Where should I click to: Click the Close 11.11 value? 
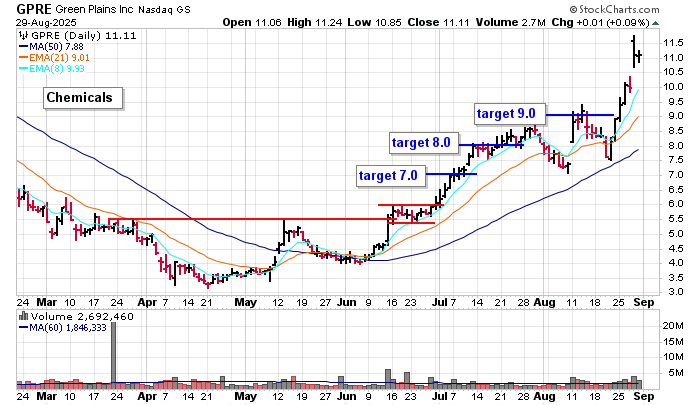click(438, 22)
